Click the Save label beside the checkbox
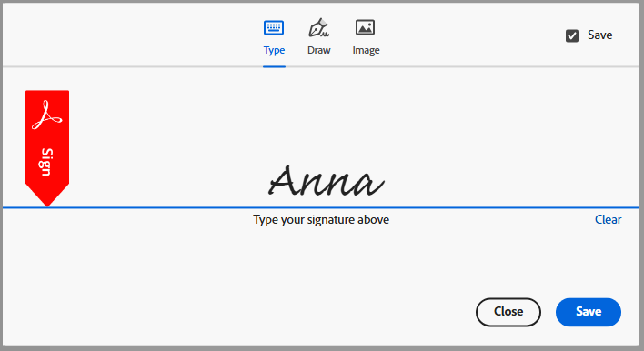This screenshot has height=351, width=644. coord(599,35)
